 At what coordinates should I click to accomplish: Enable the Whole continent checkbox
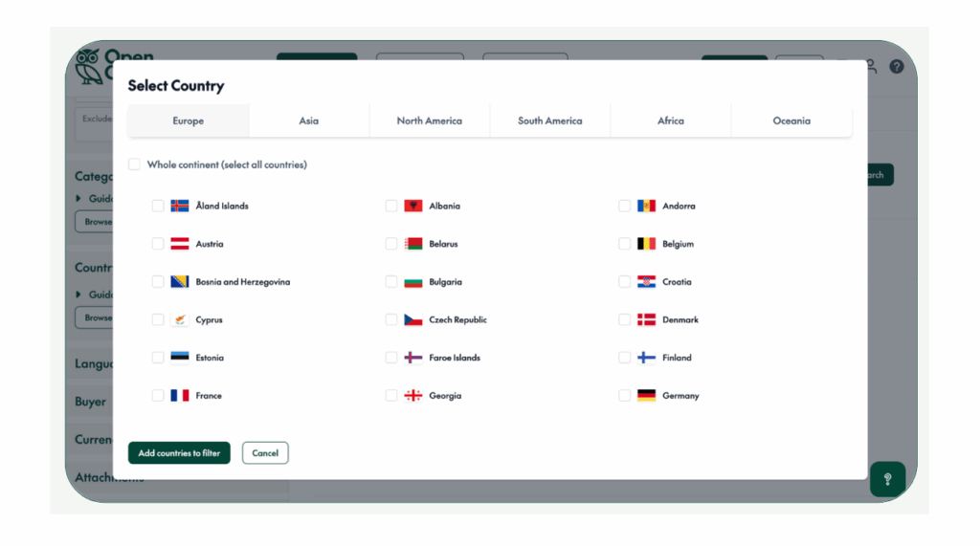135,164
